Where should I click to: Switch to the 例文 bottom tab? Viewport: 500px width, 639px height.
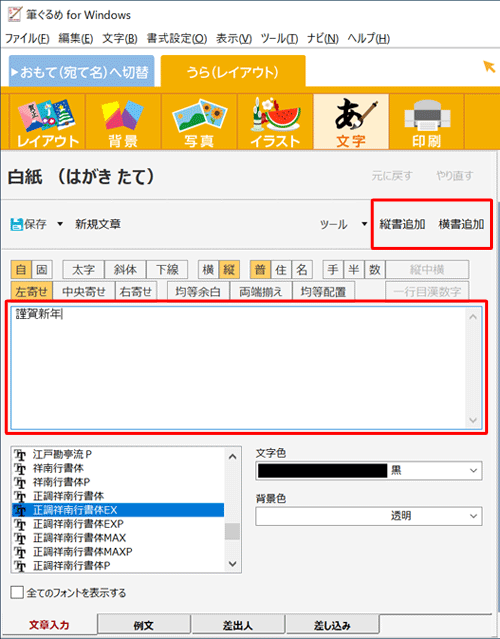143,625
